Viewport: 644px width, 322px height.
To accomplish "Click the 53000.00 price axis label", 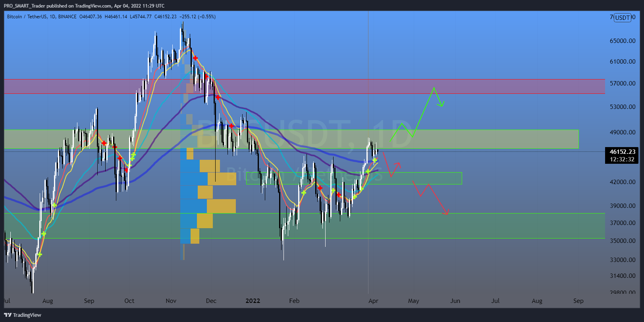I will (x=623, y=107).
